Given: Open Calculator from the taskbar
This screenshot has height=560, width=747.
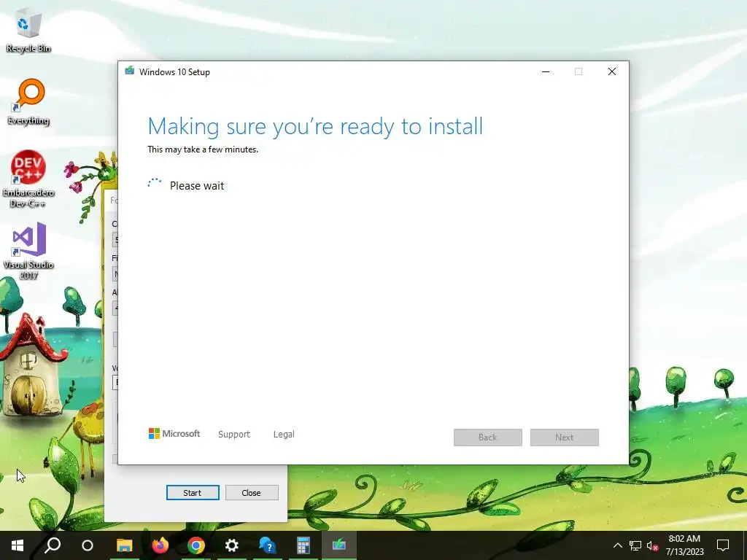Looking at the screenshot, I should [x=303, y=545].
